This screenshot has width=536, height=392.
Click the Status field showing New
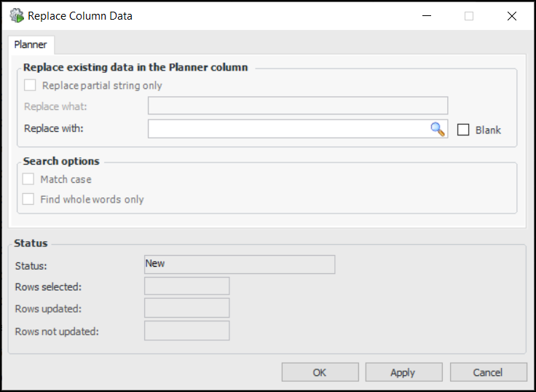coord(240,264)
